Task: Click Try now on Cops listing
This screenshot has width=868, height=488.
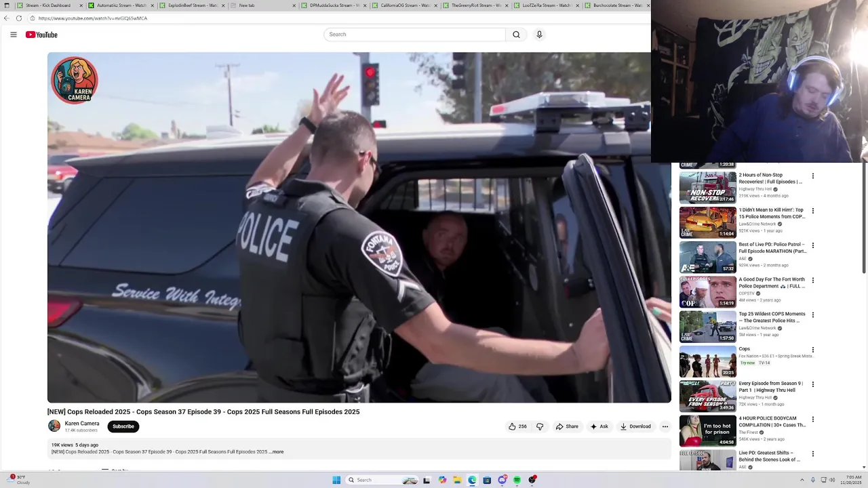Action: [747, 363]
